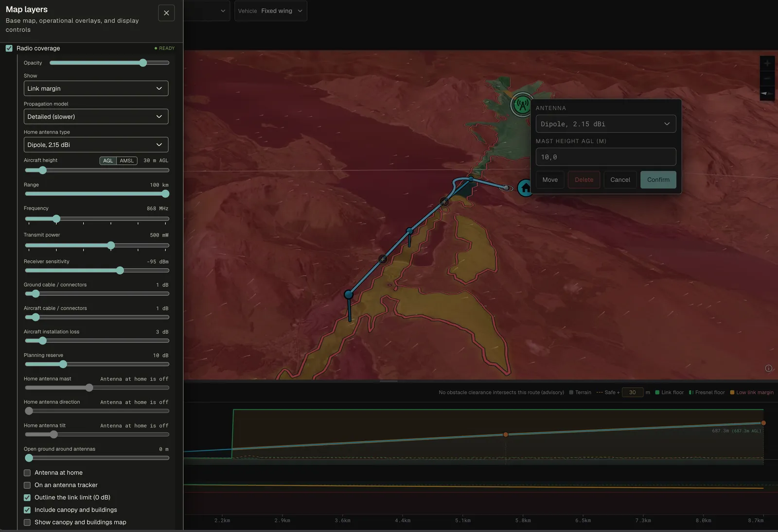Screen dimensions: 778x532
Task: Select the large route waypoint with stem
Action: pos(349,294)
